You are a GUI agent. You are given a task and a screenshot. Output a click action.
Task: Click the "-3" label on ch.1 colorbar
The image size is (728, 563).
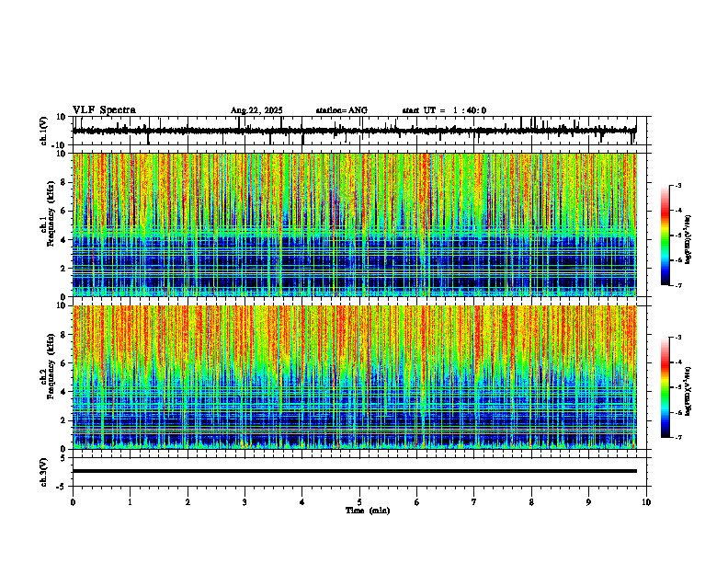coord(677,186)
